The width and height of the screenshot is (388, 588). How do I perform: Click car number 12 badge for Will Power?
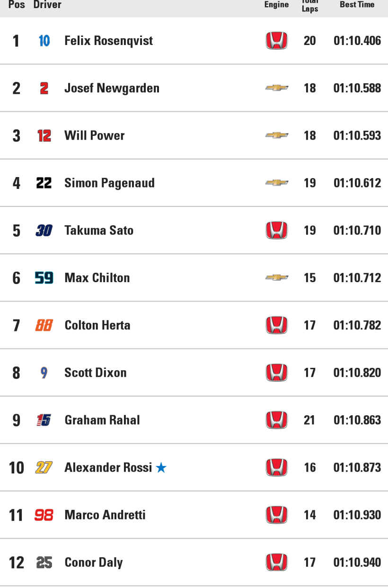click(44, 136)
